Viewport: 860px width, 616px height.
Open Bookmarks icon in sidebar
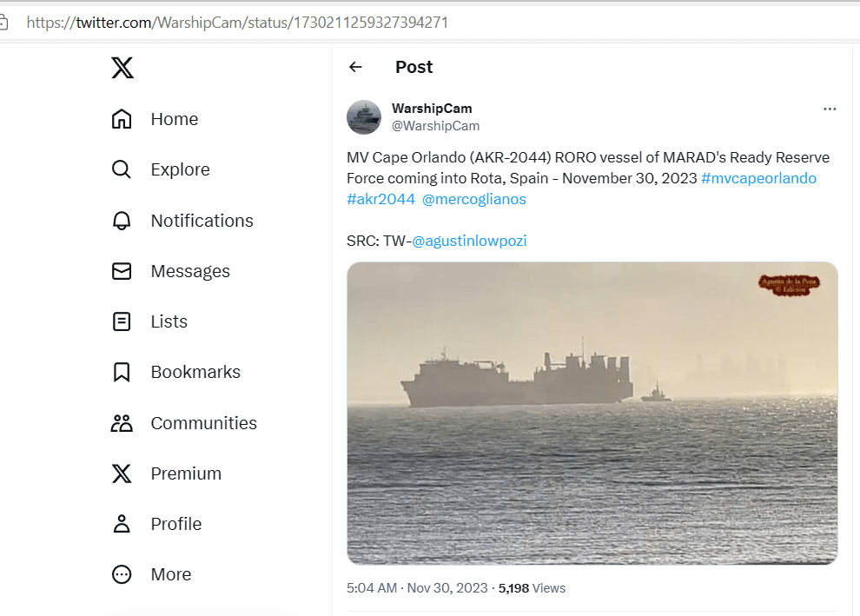(122, 372)
